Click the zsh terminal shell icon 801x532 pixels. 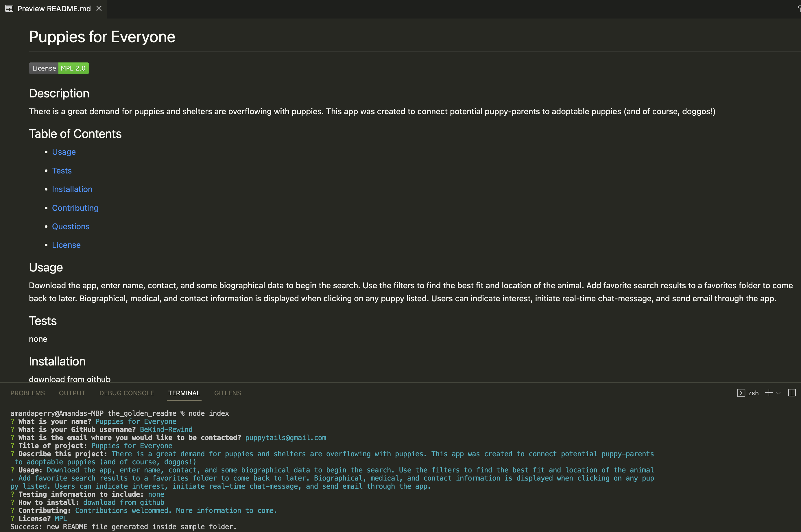[741, 393]
